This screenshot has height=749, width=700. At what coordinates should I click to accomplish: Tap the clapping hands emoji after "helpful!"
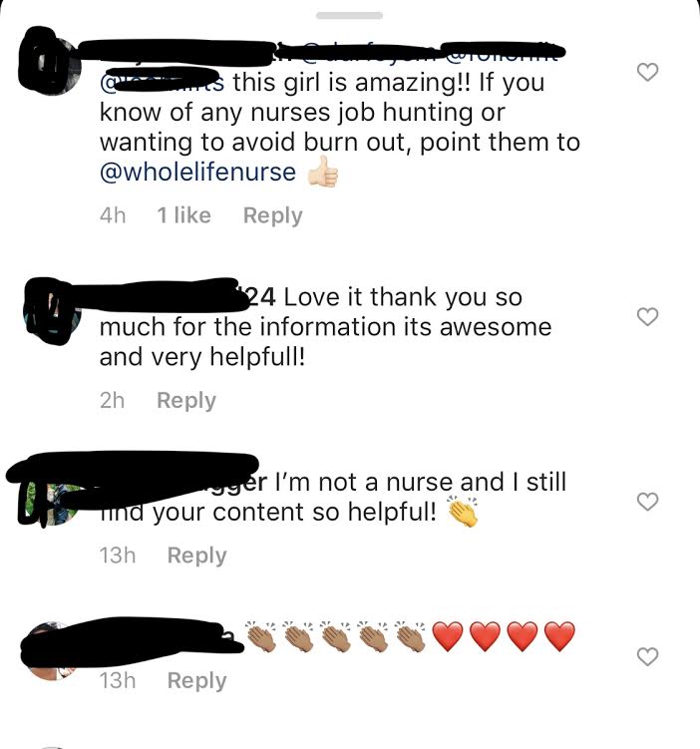[x=463, y=512]
